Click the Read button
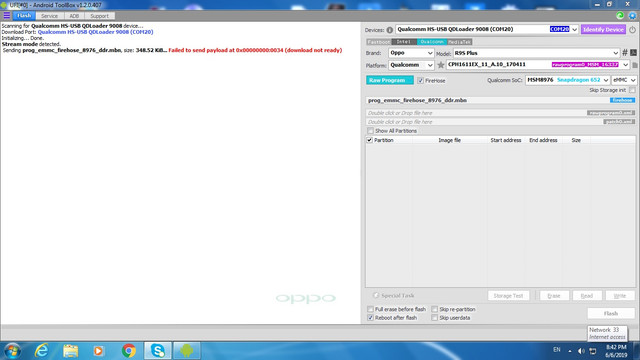The image size is (640, 360). [587, 296]
